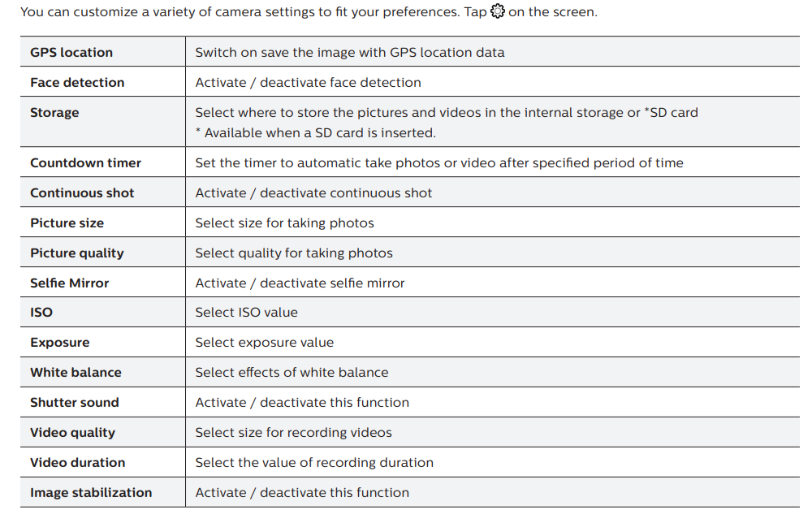Select the Picture quality label
Viewport: 812px width, 523px height.
point(76,253)
